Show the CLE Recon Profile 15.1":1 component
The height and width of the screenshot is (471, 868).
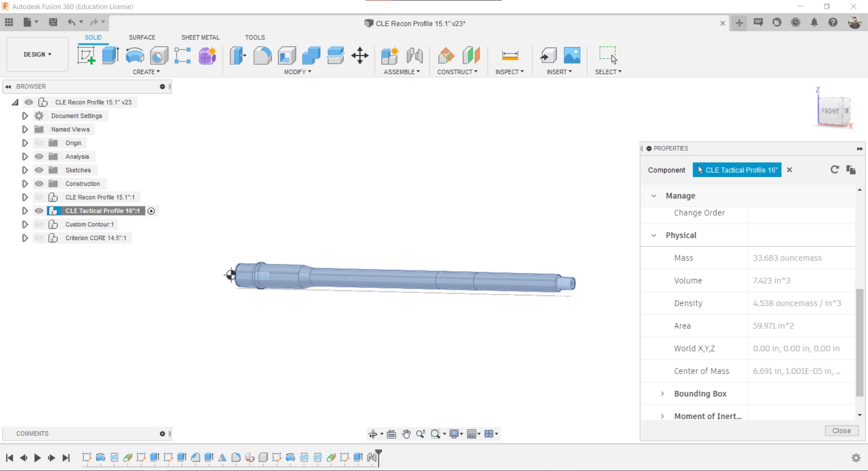pos(39,197)
